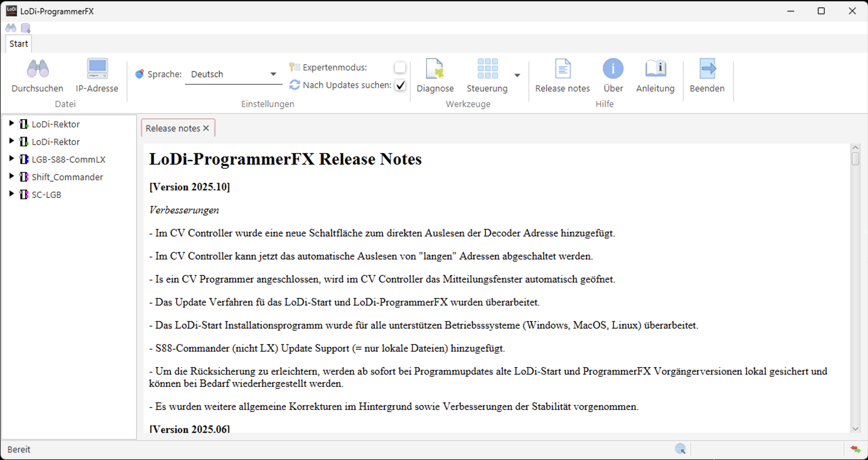Click the quick-access device icon beside binoculars
Image resolution: width=868 pixels, height=460 pixels.
click(x=26, y=28)
